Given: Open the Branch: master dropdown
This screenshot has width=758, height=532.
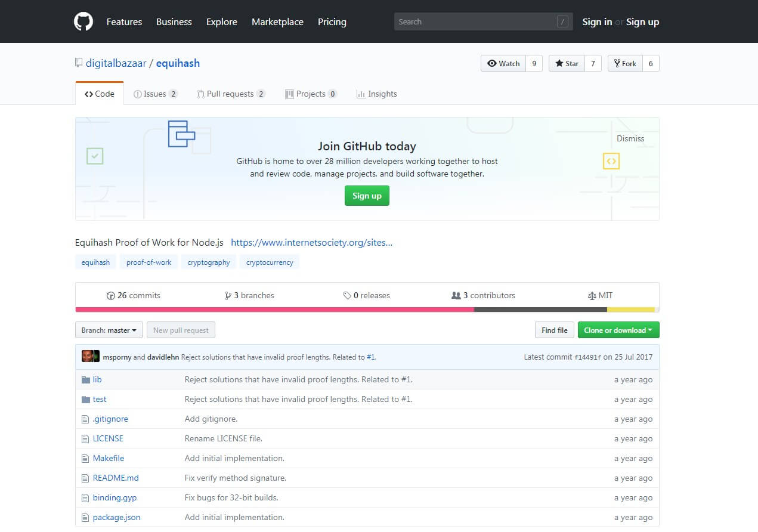Looking at the screenshot, I should pos(109,330).
